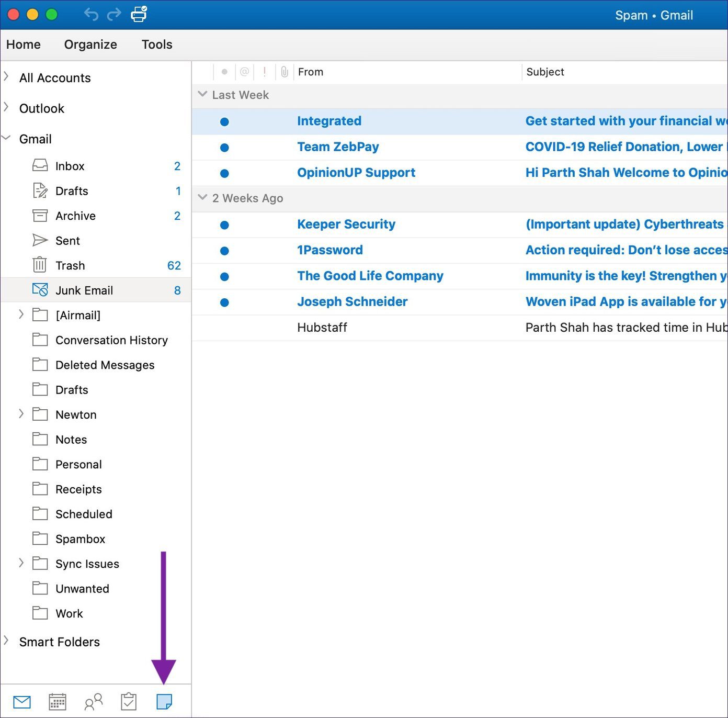Expand the [Airmail] folder
Screen dimensions: 728x718
[x=21, y=314]
